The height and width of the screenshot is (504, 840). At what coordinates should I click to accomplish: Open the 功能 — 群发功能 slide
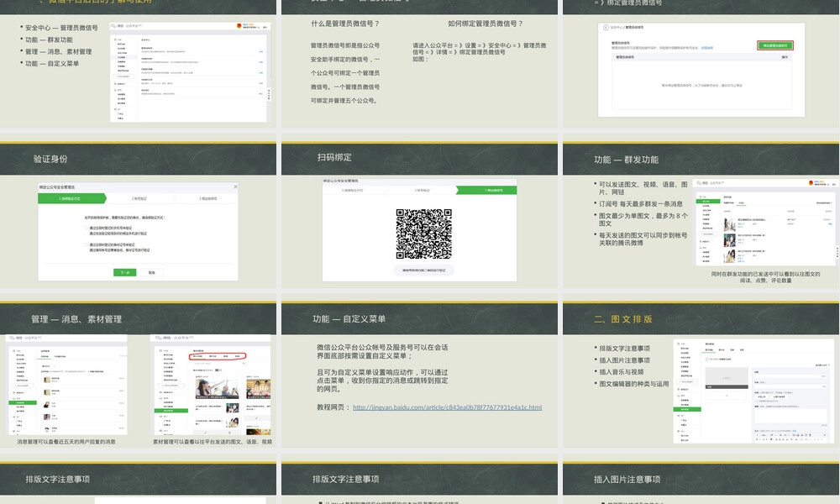click(701, 213)
